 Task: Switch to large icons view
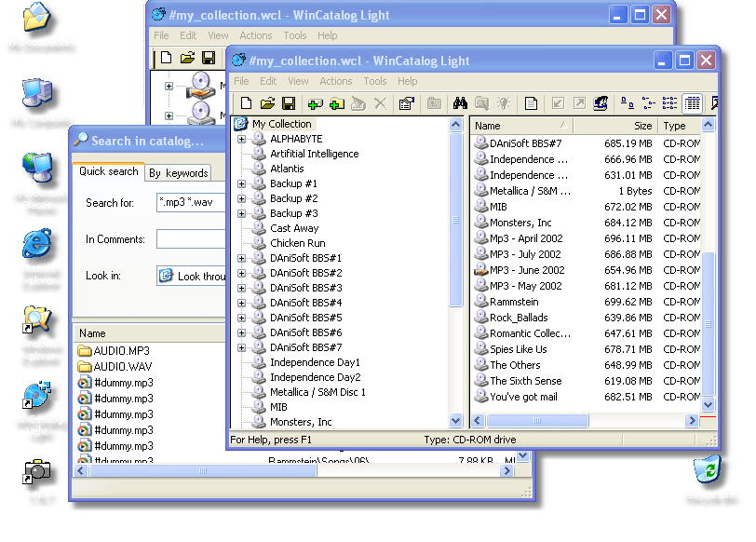click(627, 103)
